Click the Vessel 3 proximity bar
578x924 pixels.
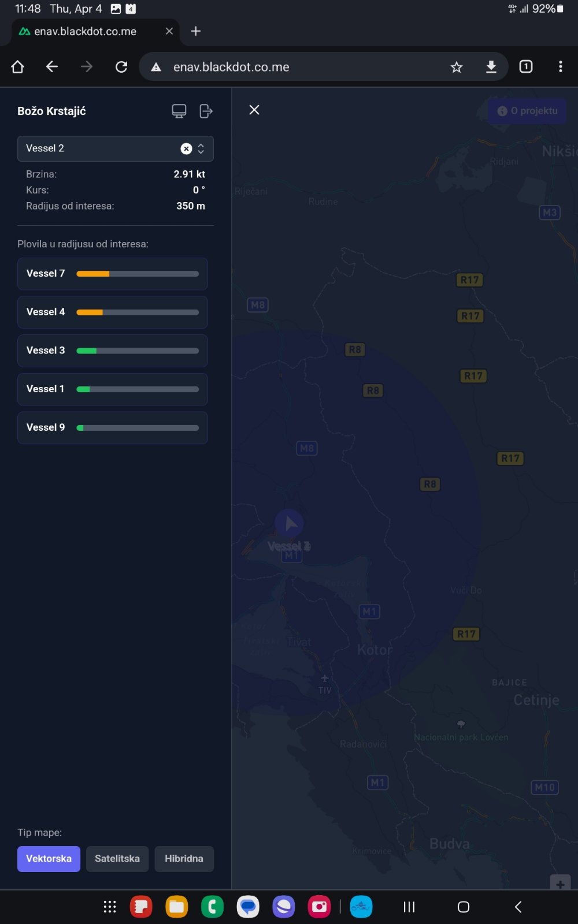click(138, 351)
